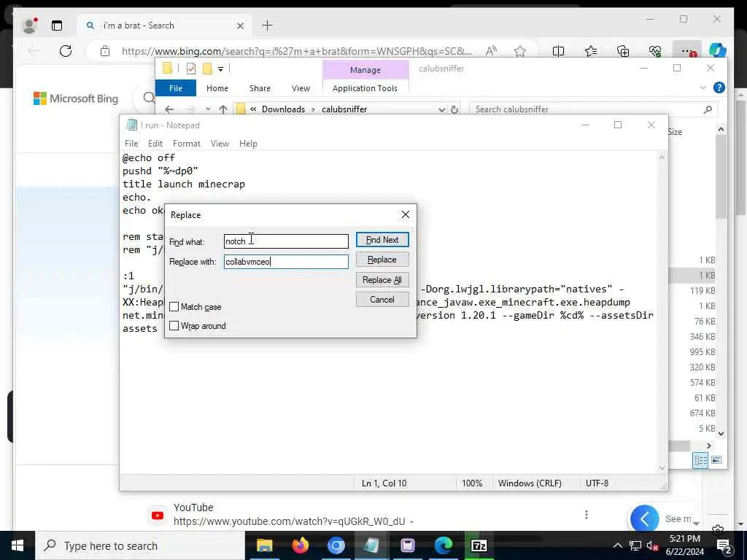Click the Replace button

382,260
